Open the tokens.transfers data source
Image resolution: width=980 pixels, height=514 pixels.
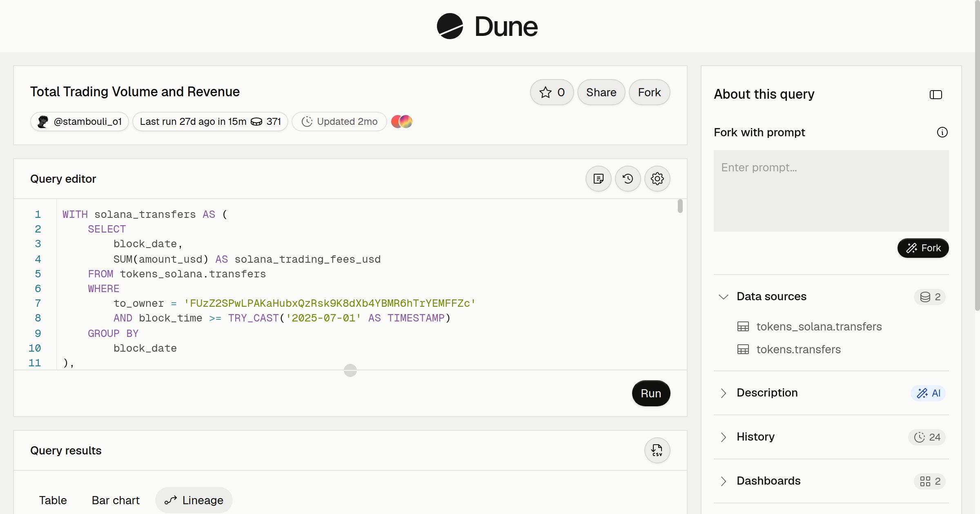798,350
